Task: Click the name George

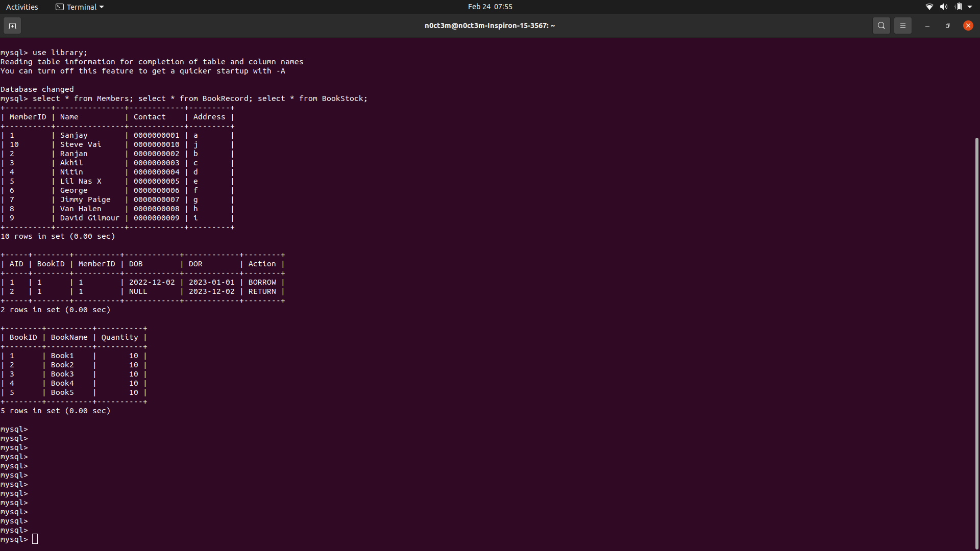Action: [x=74, y=190]
